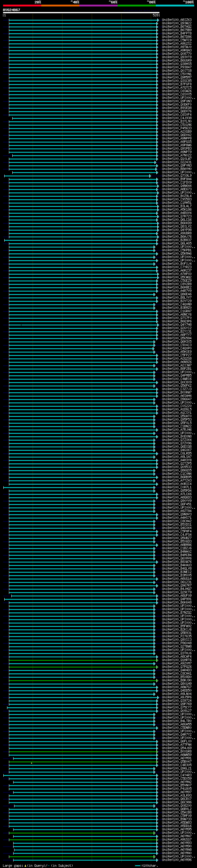Open hit UniRef100_A8IZK3

(x=177, y=20)
